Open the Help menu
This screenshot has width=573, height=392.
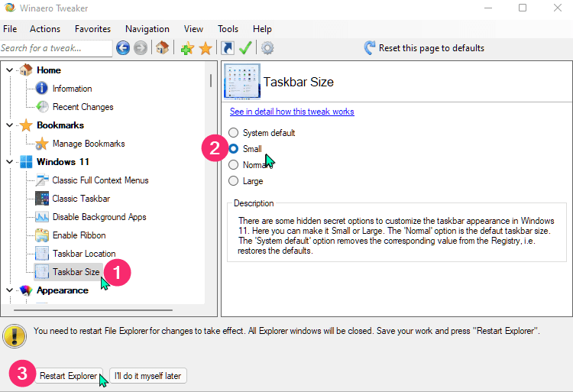[262, 29]
